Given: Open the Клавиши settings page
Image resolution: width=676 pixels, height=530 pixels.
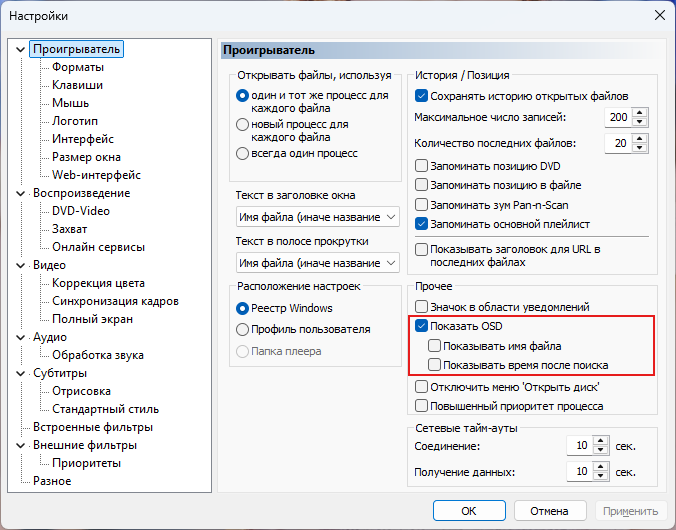Looking at the screenshot, I should [x=77, y=85].
